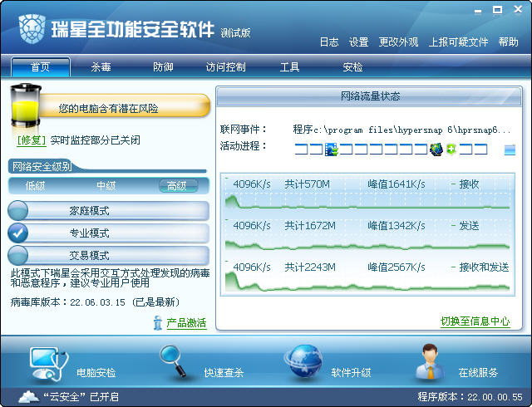Image resolution: width=532 pixels, height=407 pixels.
Task: Click the 接收 traffic graph
Action: point(367,192)
